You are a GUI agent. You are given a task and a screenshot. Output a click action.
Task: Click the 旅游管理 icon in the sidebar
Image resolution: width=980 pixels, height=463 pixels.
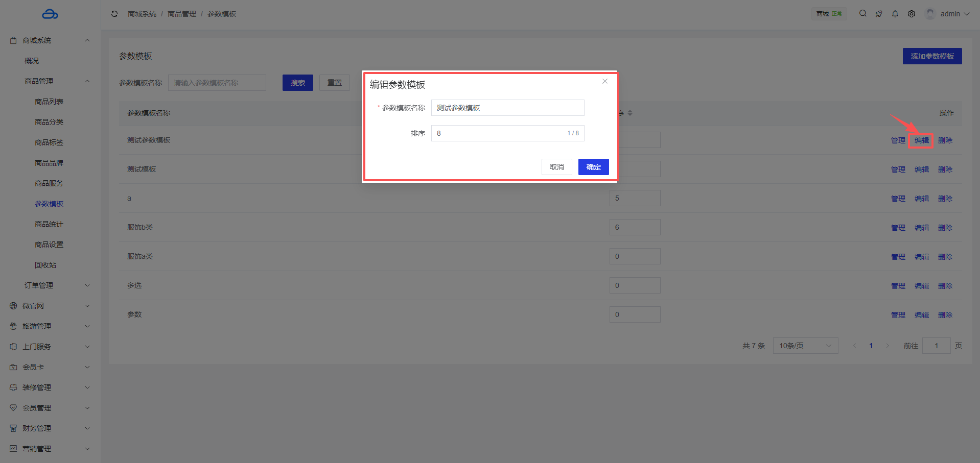(13, 326)
